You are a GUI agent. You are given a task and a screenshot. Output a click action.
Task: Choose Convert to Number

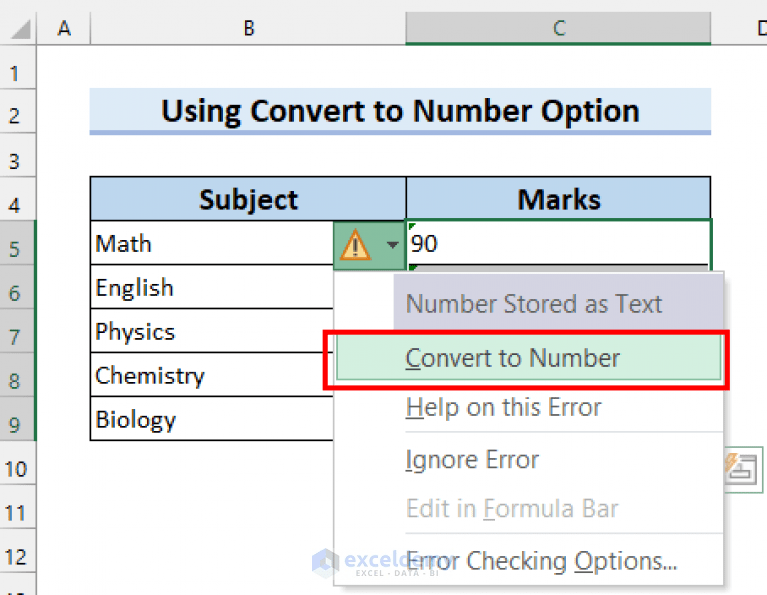(x=528, y=358)
